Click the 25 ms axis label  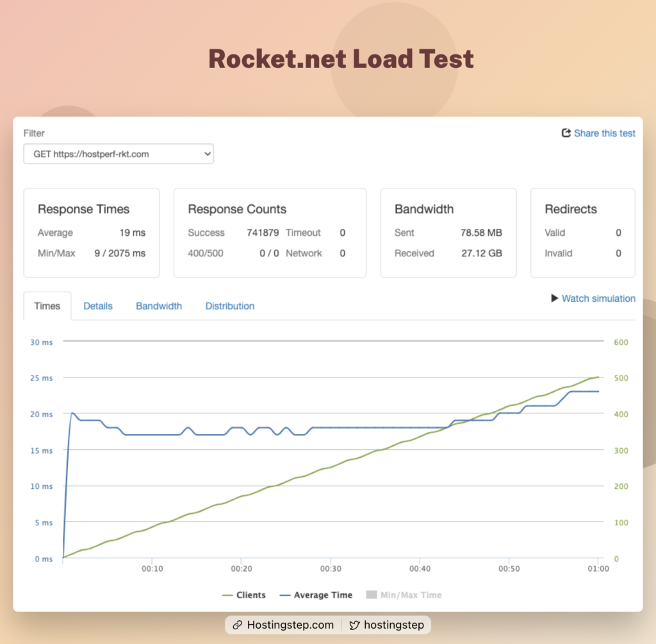coord(42,378)
